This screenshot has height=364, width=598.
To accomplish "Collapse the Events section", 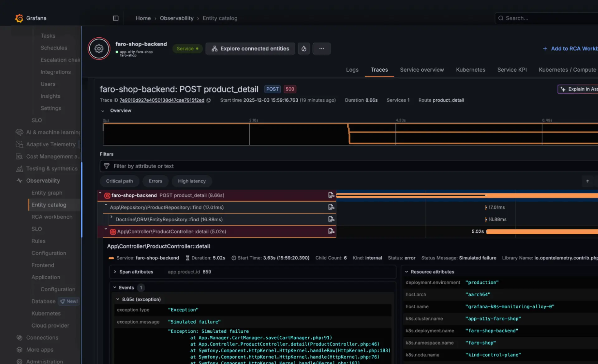I will (x=115, y=287).
